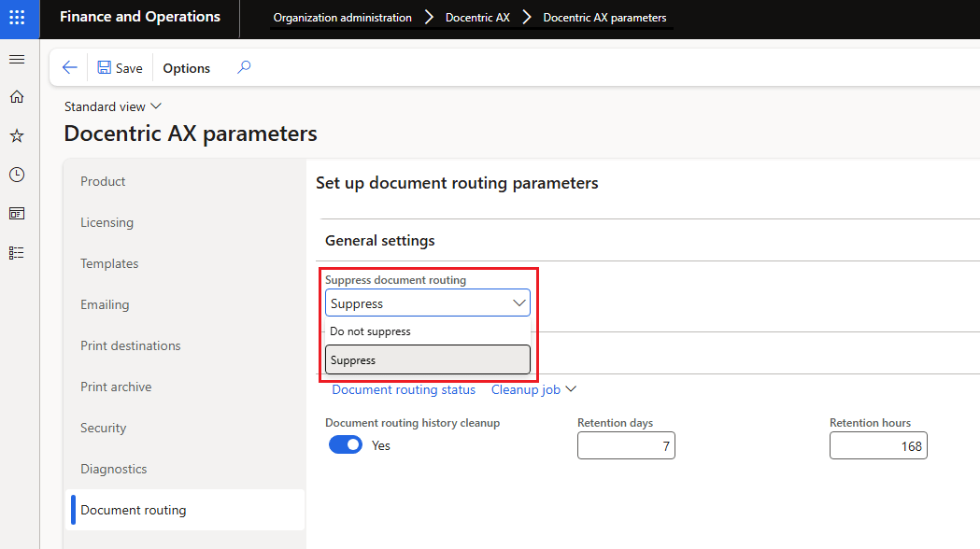Image resolution: width=980 pixels, height=549 pixels.
Task: Open the Print destinations tab
Action: click(130, 345)
